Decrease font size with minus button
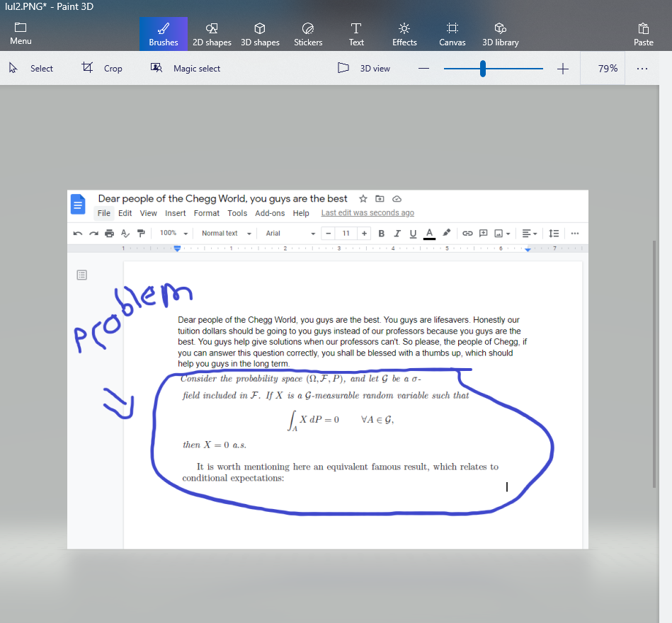672x623 pixels. pyautogui.click(x=329, y=234)
